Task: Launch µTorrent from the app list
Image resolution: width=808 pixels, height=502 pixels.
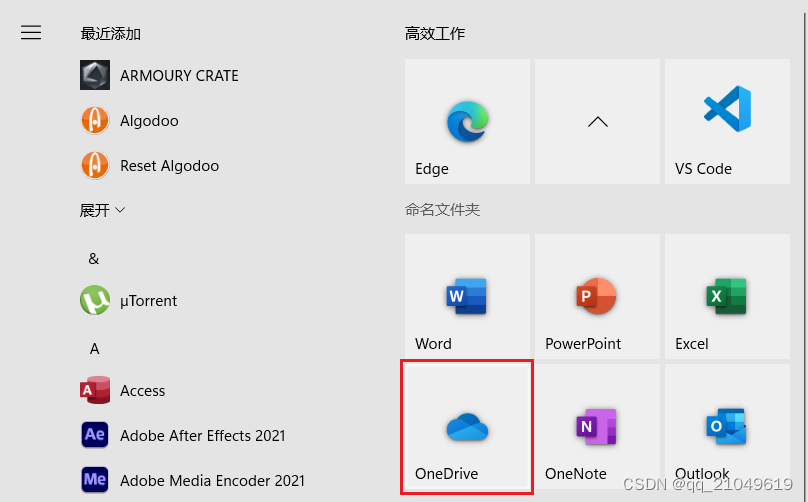Action: [x=128, y=300]
